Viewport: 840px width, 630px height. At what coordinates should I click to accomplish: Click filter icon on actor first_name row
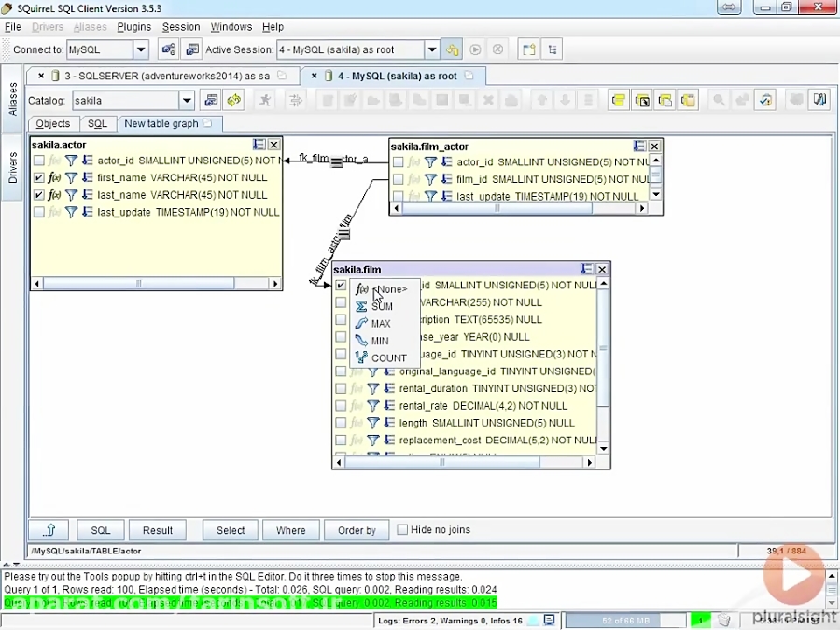click(x=71, y=178)
